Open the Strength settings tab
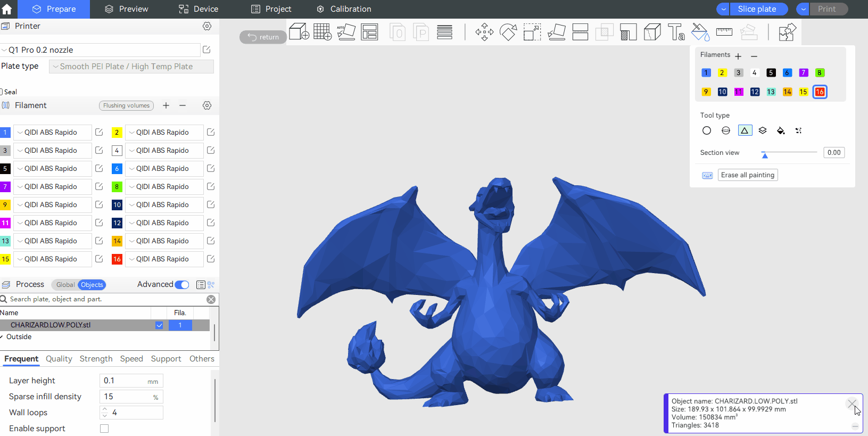 (x=96, y=359)
